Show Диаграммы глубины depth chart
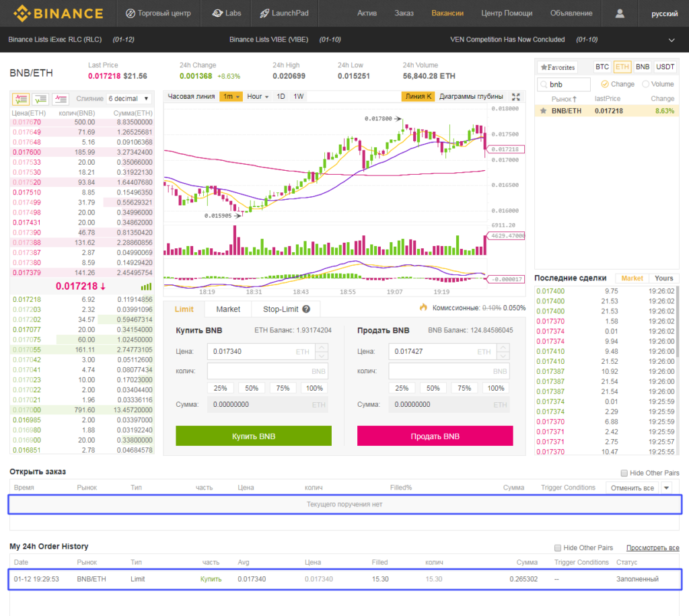689x616 pixels. tap(471, 97)
